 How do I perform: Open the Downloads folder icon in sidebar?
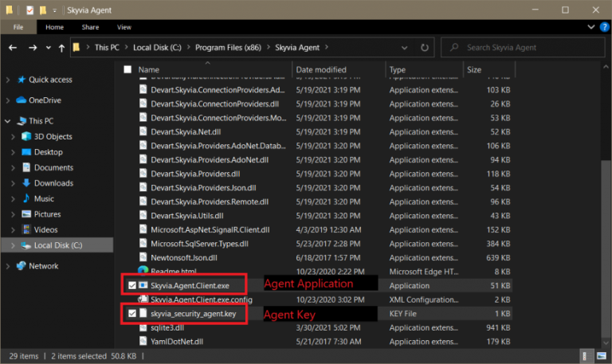26,183
